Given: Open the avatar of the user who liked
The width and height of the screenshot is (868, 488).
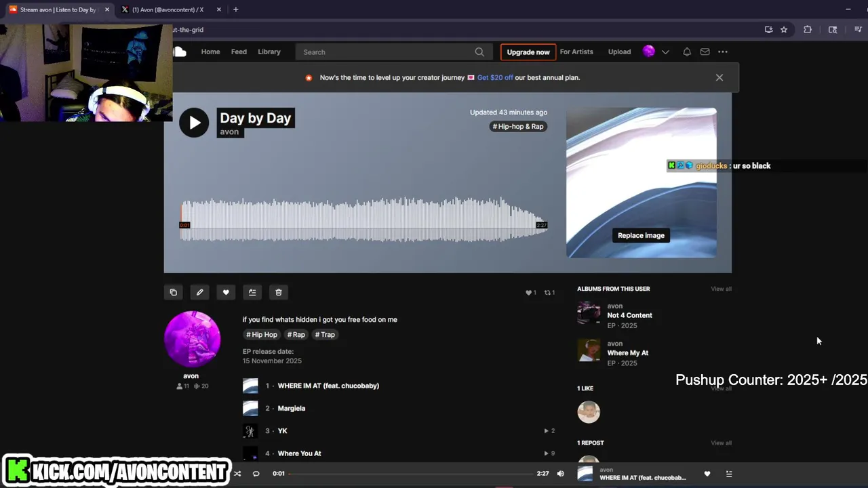Looking at the screenshot, I should pyautogui.click(x=589, y=411).
